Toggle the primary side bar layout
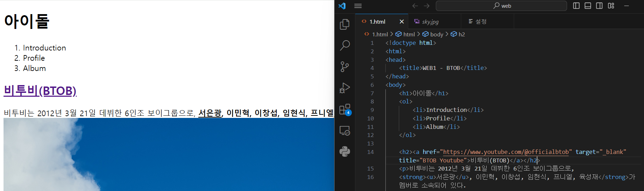644x191 pixels. click(x=576, y=6)
